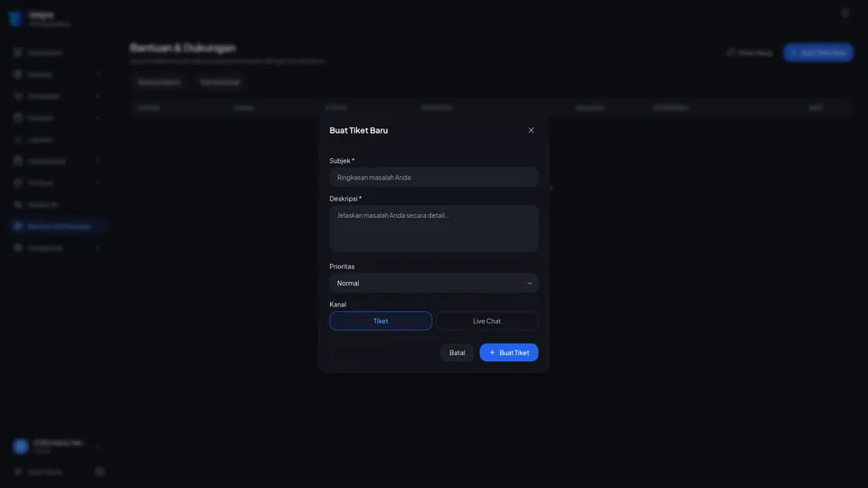Close the Buat Tiket Baru dialog

point(531,130)
